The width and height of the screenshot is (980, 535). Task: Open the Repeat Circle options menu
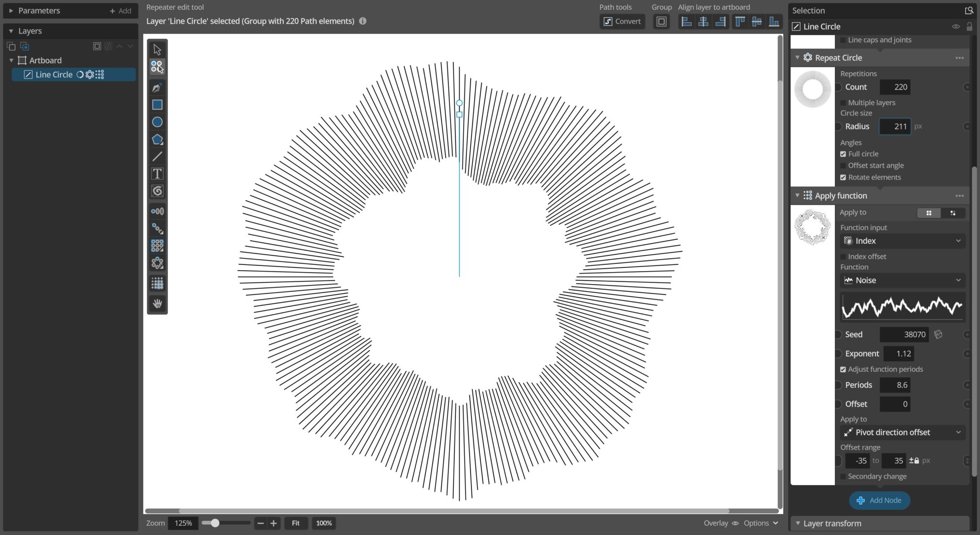point(960,57)
